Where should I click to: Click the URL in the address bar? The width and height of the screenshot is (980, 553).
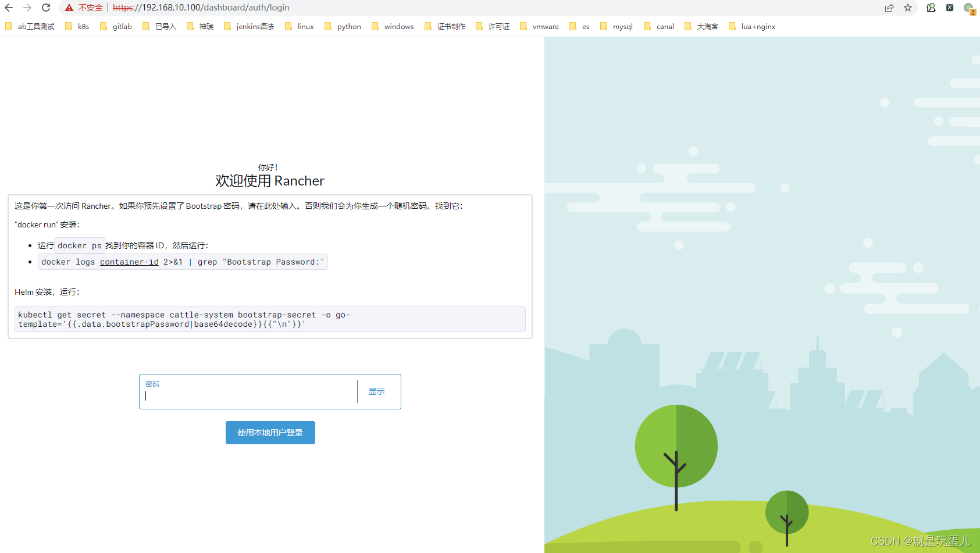tap(201, 8)
